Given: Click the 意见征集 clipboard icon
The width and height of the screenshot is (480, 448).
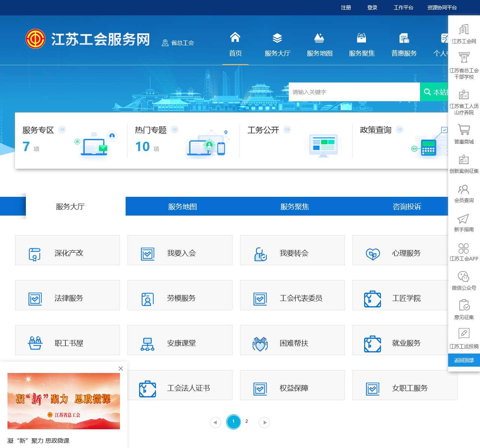Looking at the screenshot, I should 464,305.
